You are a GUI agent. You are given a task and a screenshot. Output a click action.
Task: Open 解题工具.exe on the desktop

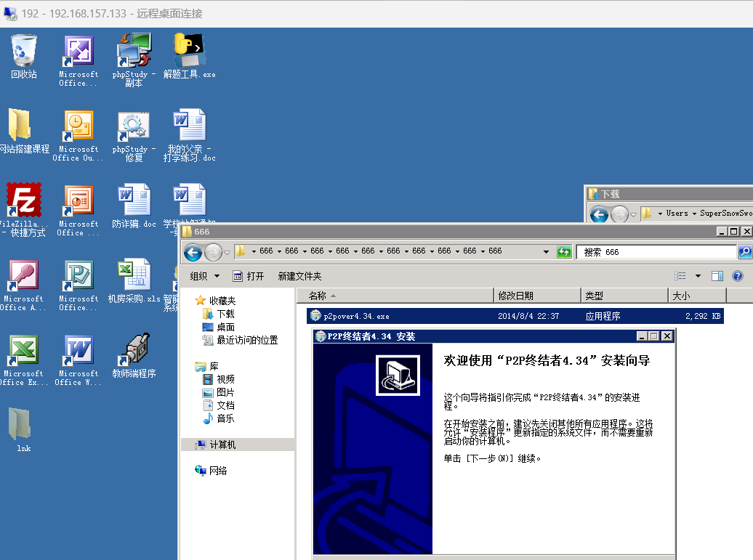[x=190, y=51]
